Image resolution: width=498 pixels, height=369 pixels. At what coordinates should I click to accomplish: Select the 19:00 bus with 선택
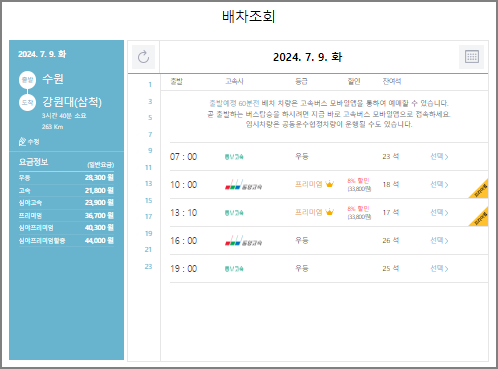[x=439, y=268]
